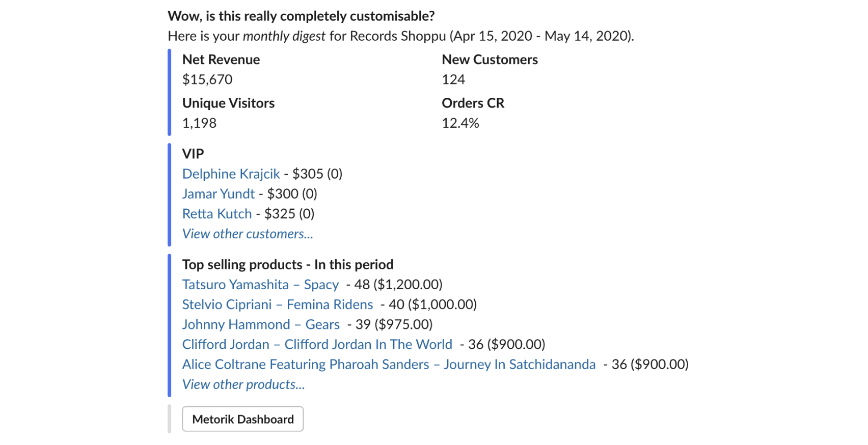Click View other products link

pyautogui.click(x=243, y=384)
